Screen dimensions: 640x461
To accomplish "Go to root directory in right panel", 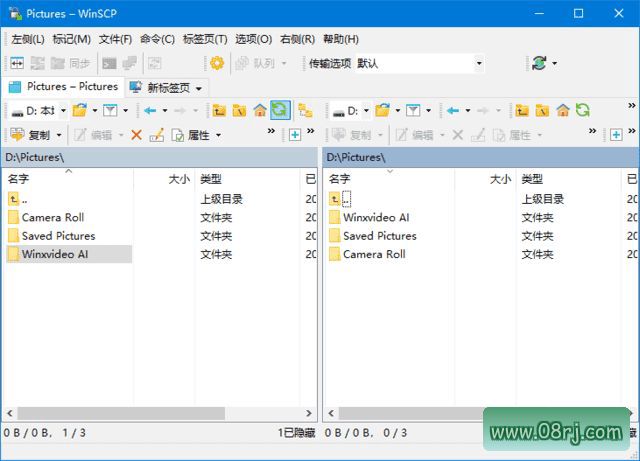I will [x=542, y=110].
